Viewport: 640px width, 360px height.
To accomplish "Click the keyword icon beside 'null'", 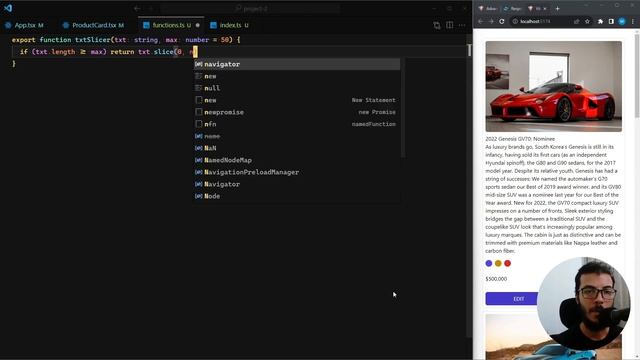I will click(199, 88).
